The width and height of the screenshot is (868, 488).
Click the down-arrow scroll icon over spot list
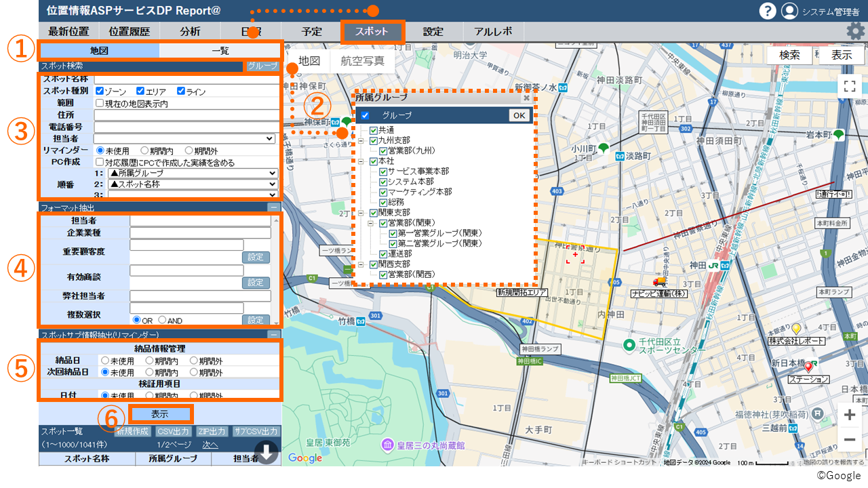click(267, 453)
